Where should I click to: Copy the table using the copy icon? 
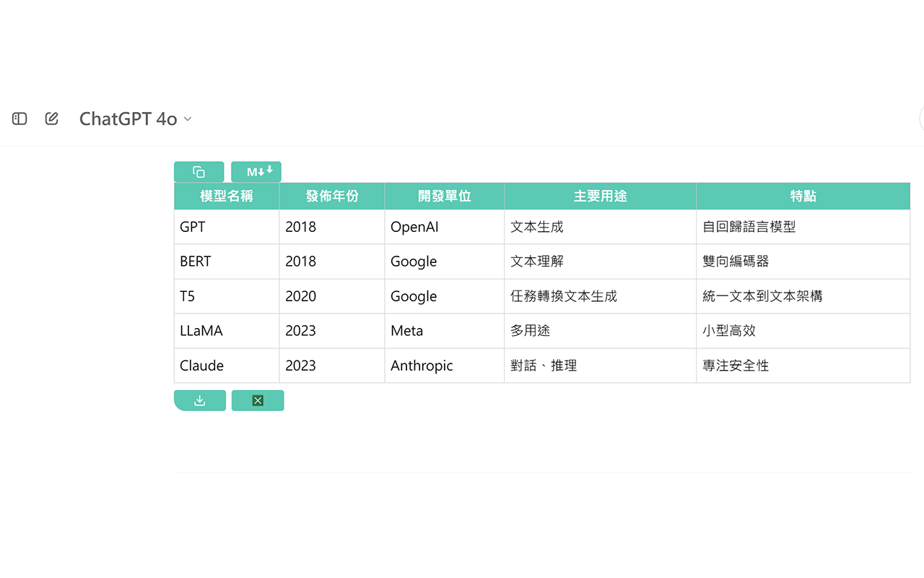[x=199, y=171]
